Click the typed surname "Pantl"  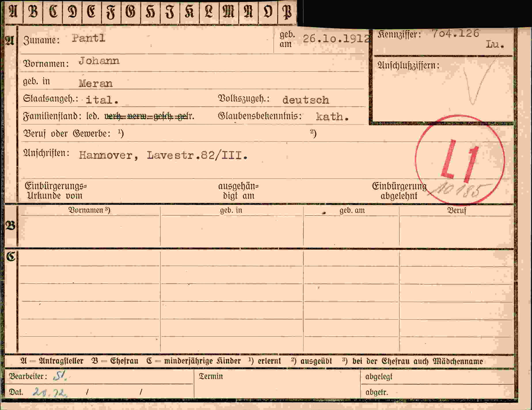tap(88, 38)
